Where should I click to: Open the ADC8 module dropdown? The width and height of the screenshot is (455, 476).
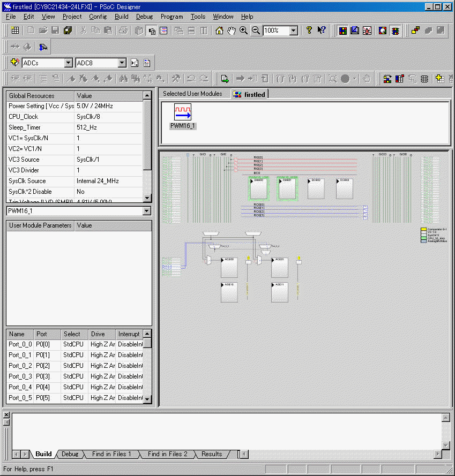(122, 63)
